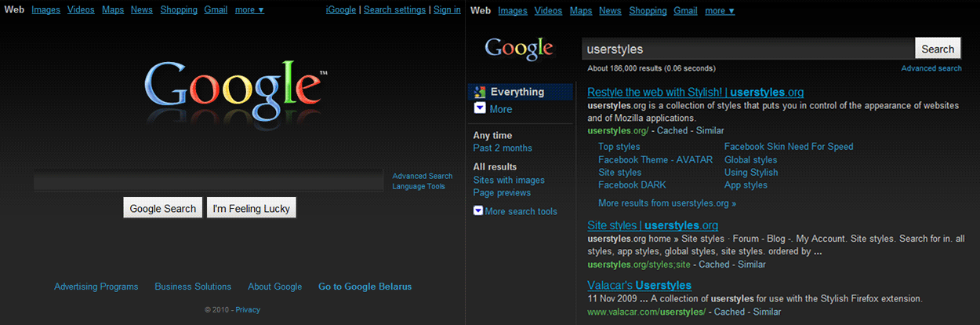This screenshot has height=325, width=980.
Task: Click the Everything filter icon in sidebar
Action: (x=480, y=93)
